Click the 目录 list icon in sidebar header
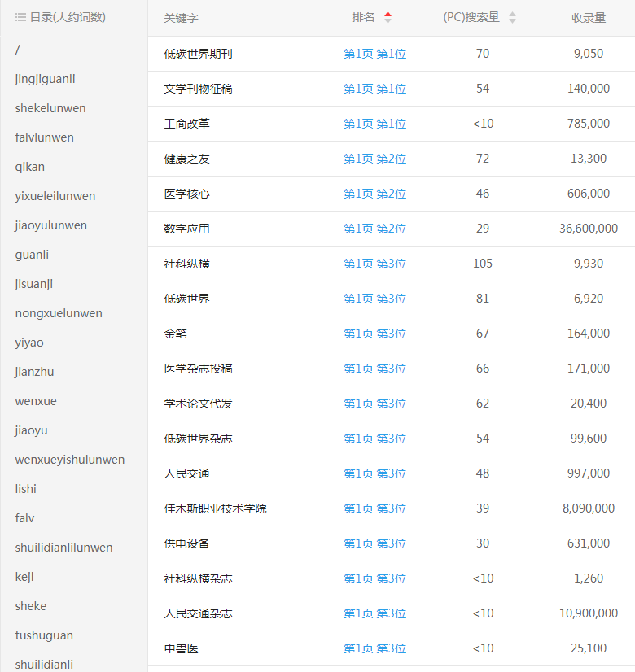Image resolution: width=635 pixels, height=672 pixels. 20,17
